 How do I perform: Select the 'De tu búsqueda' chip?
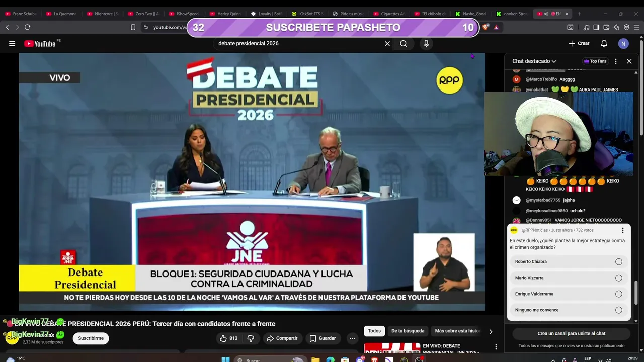tap(408, 331)
